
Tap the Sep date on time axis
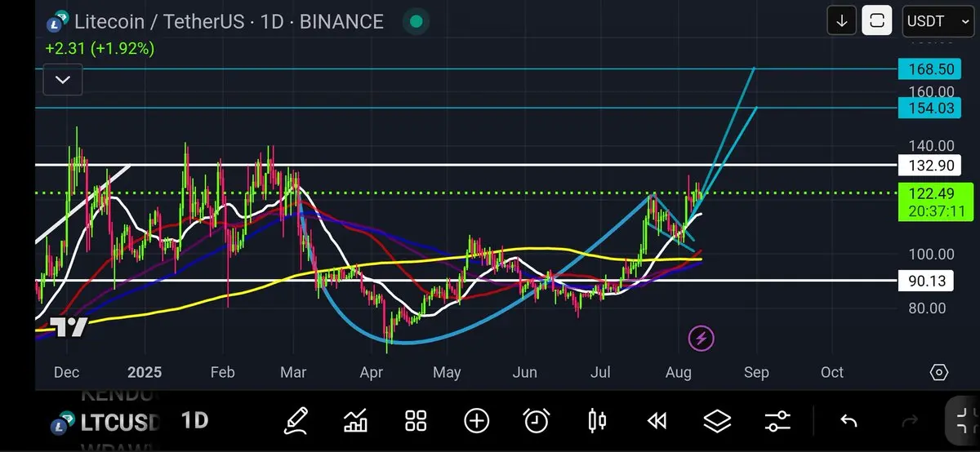pos(757,373)
